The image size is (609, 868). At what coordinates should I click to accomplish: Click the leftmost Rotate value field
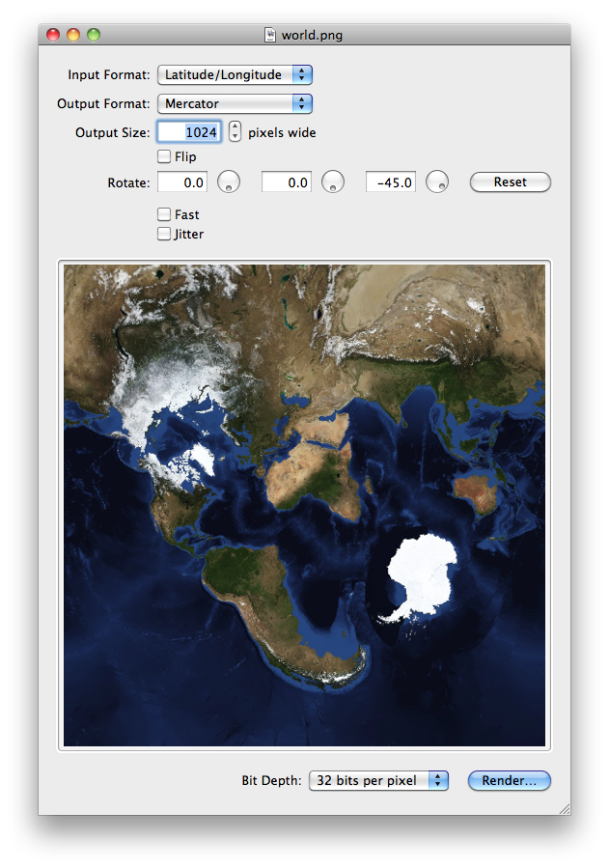[182, 182]
